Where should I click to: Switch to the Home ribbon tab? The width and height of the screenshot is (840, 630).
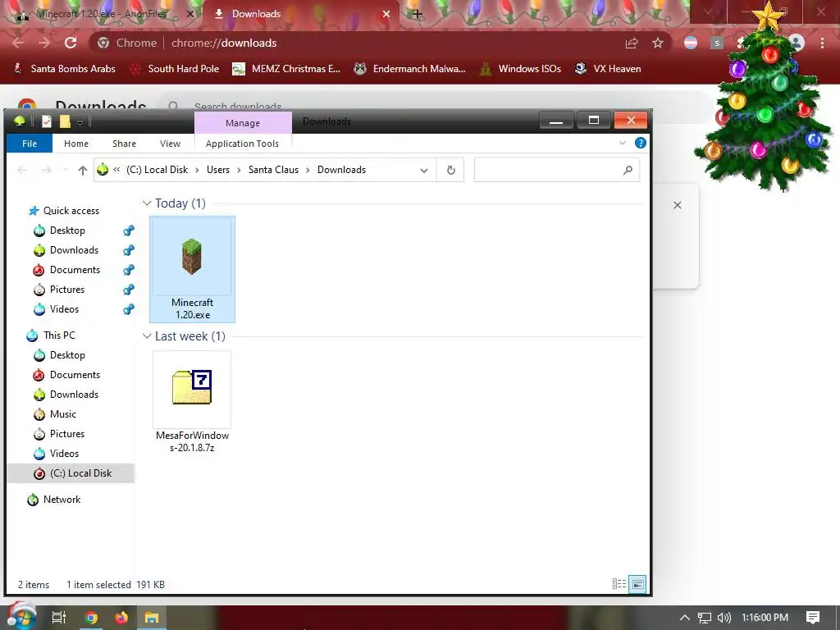[x=76, y=144]
